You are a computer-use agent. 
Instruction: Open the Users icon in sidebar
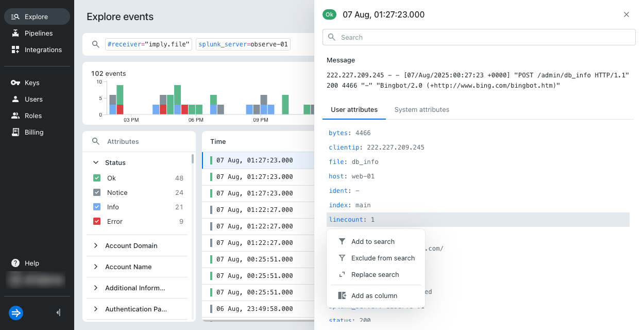pyautogui.click(x=15, y=100)
